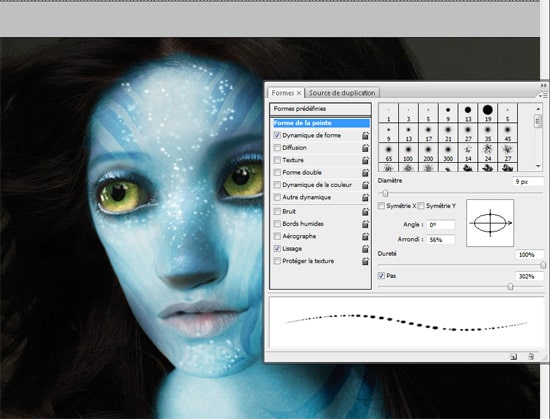Lock the Forme double settings
Image resolution: width=550 pixels, height=419 pixels.
pyautogui.click(x=365, y=173)
